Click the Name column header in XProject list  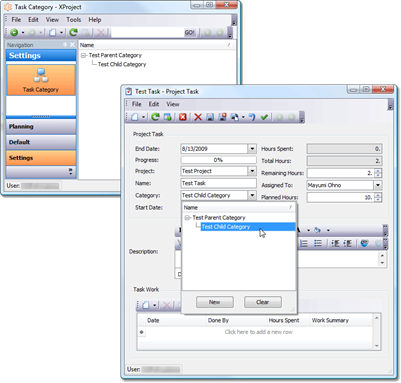click(156, 45)
